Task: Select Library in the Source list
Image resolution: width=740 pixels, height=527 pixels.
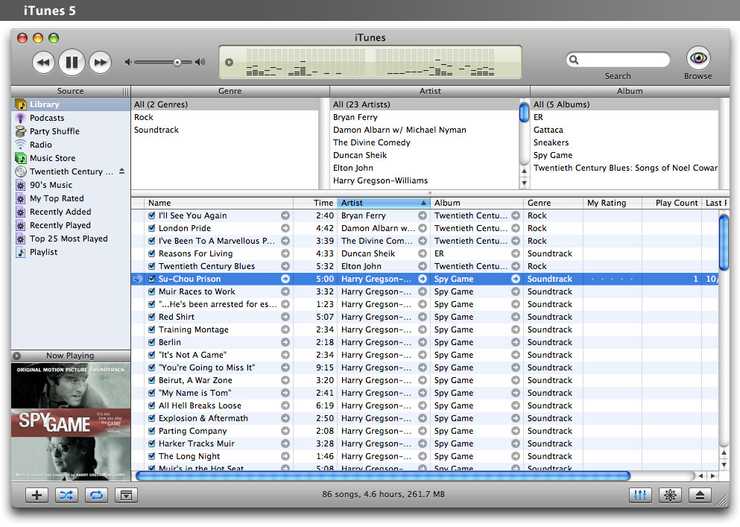Action: click(x=71, y=104)
